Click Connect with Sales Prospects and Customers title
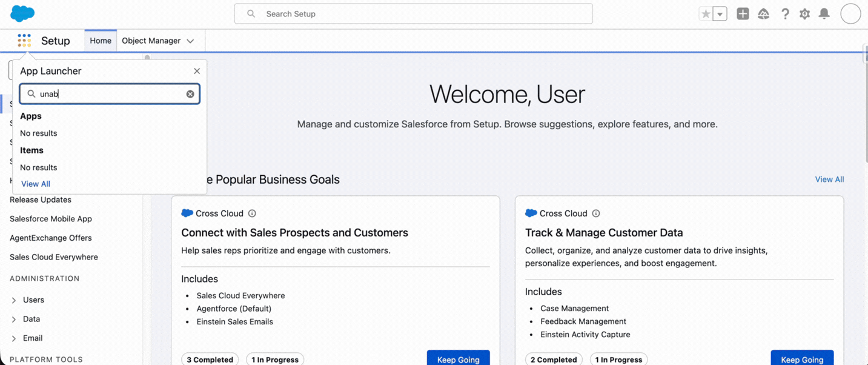868x365 pixels. tap(294, 233)
